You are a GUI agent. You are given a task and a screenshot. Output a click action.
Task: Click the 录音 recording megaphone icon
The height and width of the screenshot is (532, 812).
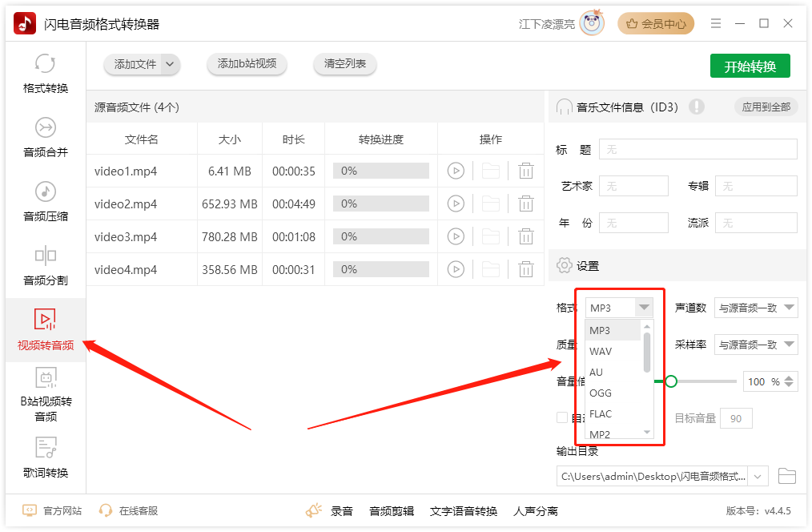coord(314,510)
